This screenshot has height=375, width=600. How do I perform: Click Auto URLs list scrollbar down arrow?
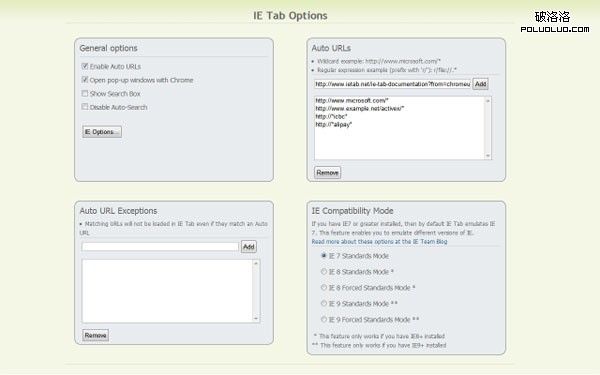488,155
